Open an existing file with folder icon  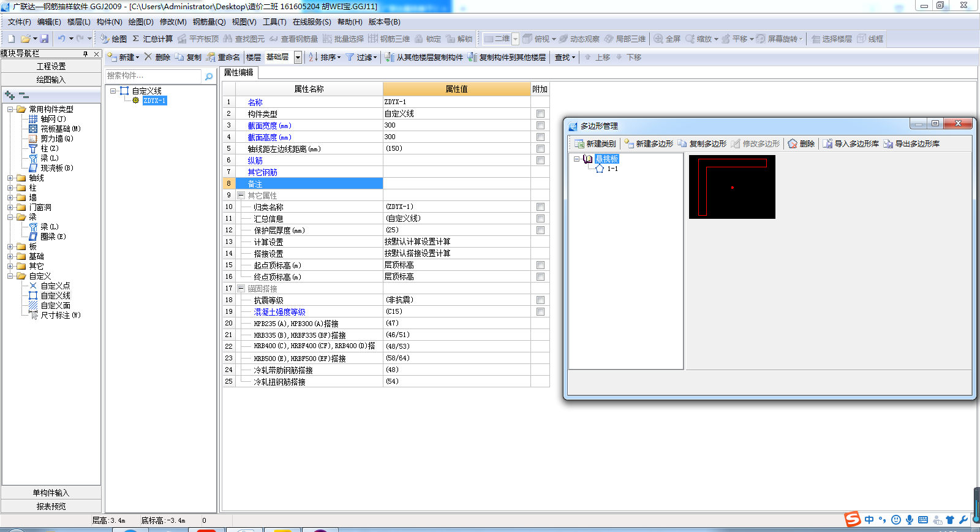coord(26,39)
